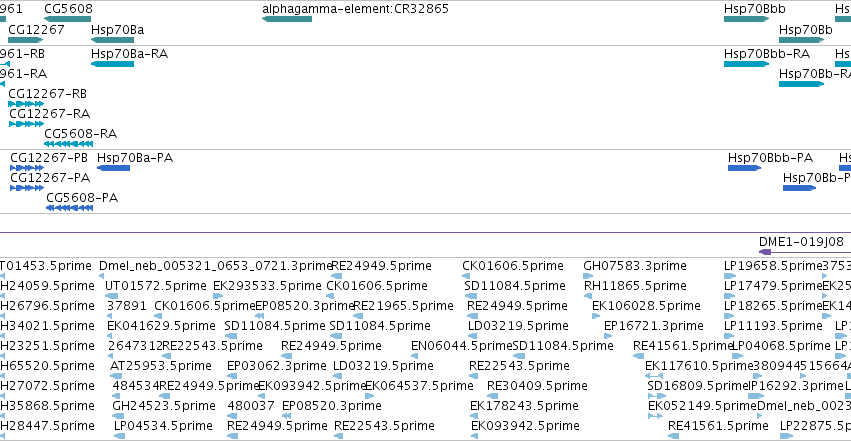Open the CG5608-PA protein feature
Viewport: 851px width, 441px height.
point(82,198)
